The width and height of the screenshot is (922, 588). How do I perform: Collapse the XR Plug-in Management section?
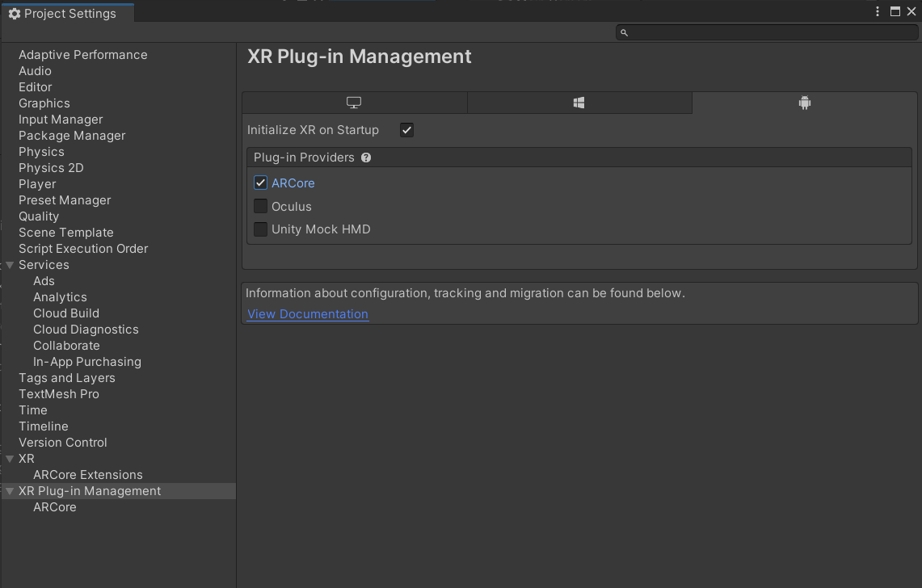click(x=10, y=491)
